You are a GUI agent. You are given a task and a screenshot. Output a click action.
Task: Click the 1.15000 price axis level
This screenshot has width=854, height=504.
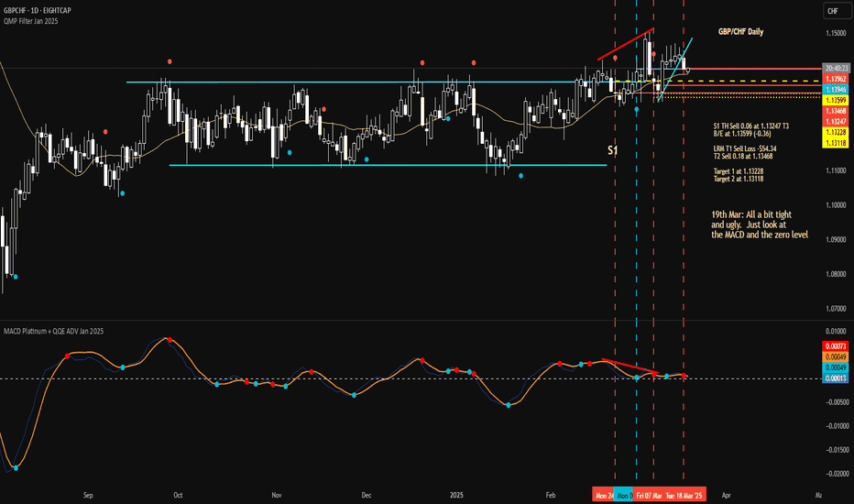pyautogui.click(x=836, y=33)
